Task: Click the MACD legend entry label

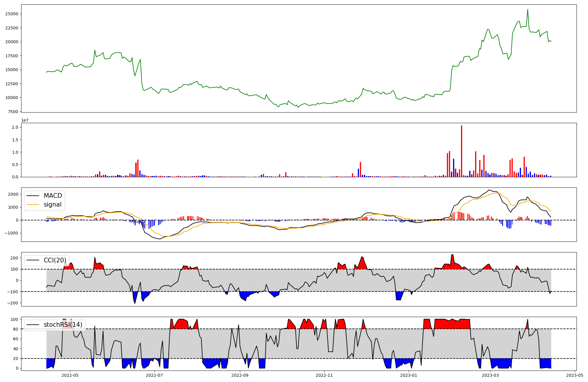Action: coord(53,196)
